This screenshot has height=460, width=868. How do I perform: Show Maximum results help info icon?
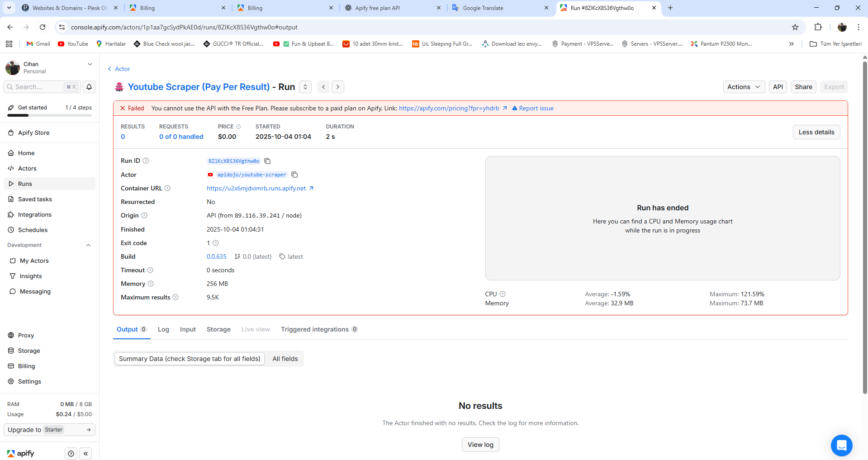(x=175, y=297)
